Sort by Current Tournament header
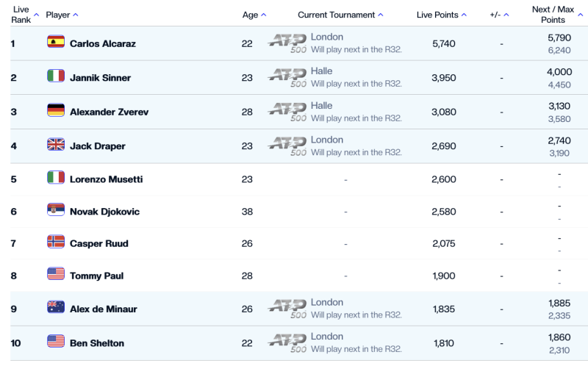This screenshot has width=588, height=366. pyautogui.click(x=340, y=15)
